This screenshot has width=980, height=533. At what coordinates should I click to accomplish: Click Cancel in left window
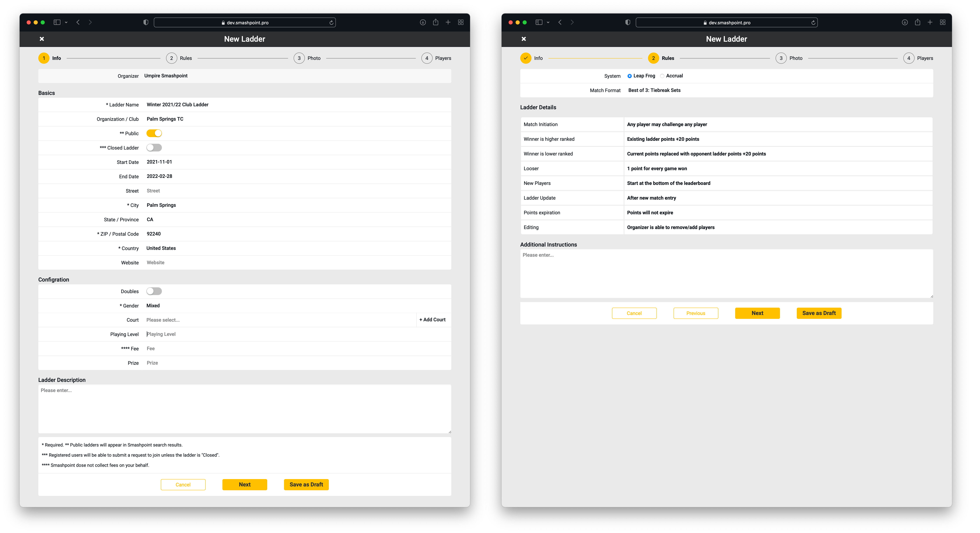coord(183,485)
